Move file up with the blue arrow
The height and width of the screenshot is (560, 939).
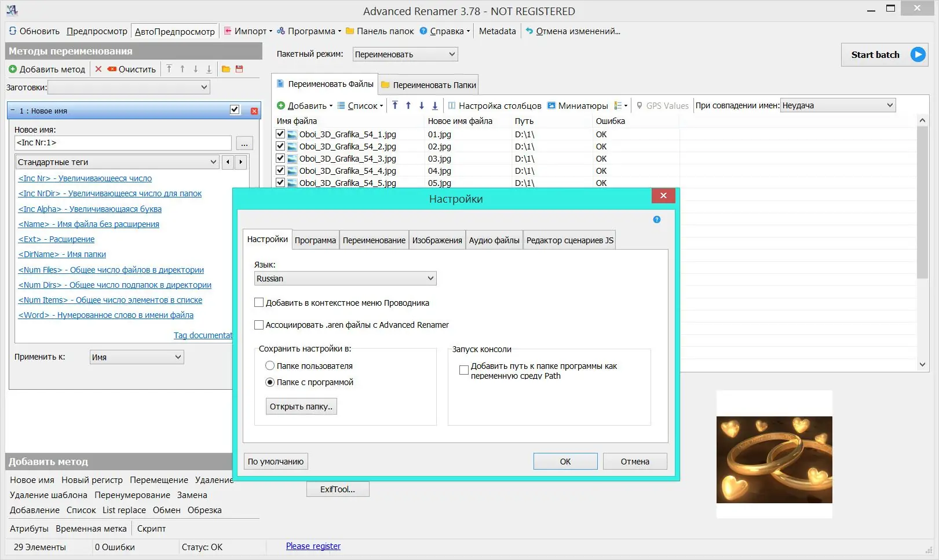pyautogui.click(x=408, y=105)
